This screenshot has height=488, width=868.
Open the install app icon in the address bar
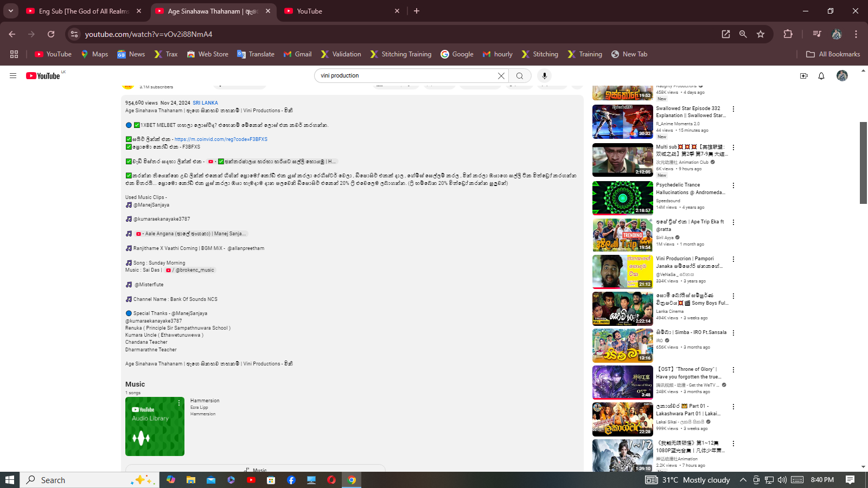tap(726, 34)
